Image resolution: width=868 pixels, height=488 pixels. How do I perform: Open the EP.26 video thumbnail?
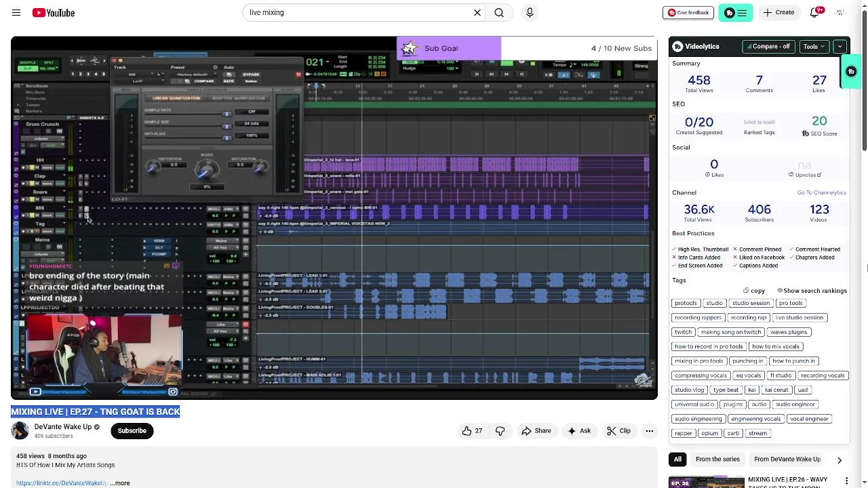(x=706, y=482)
